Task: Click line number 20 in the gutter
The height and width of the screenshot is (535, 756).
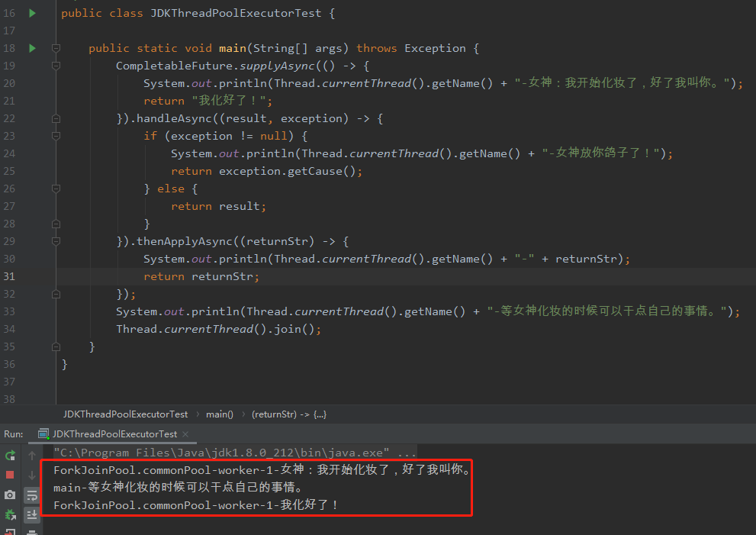Action: (x=9, y=83)
